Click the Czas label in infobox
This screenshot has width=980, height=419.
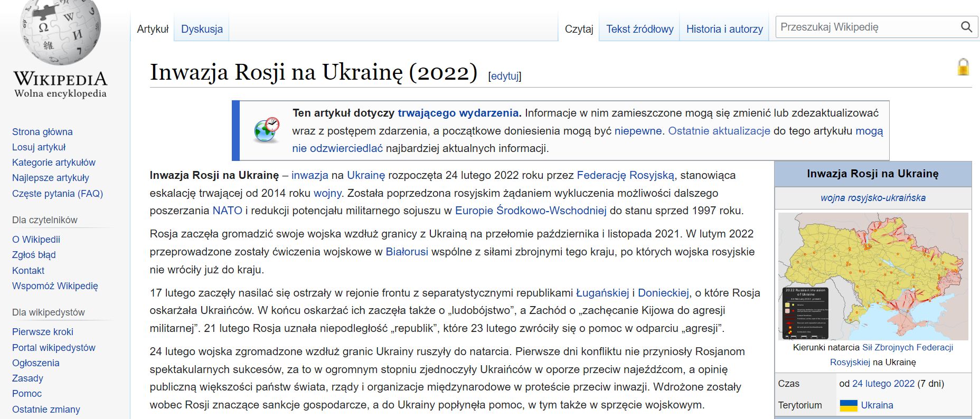coord(789,384)
